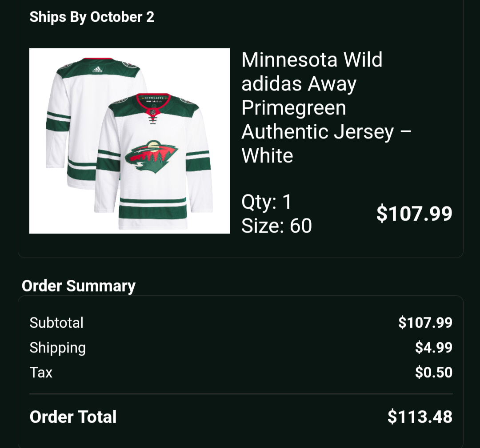Click the bold item price beside Size
Image resolution: width=480 pixels, height=448 pixels.
coord(414,214)
